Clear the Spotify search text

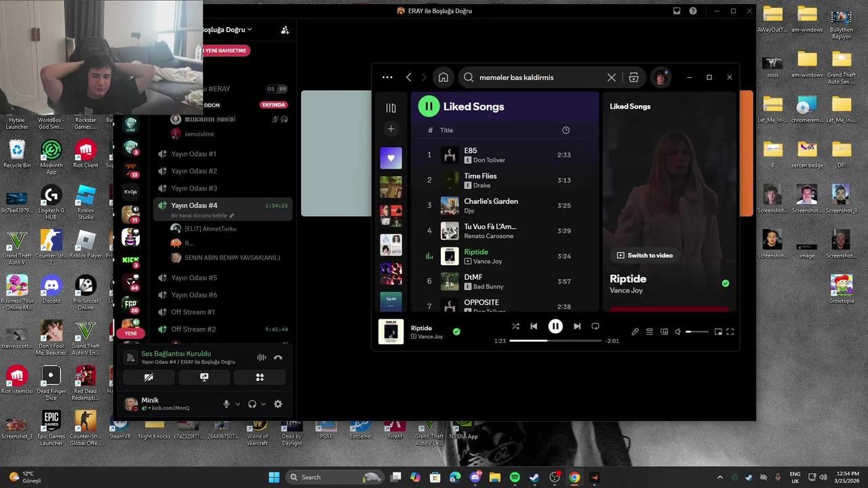(611, 77)
